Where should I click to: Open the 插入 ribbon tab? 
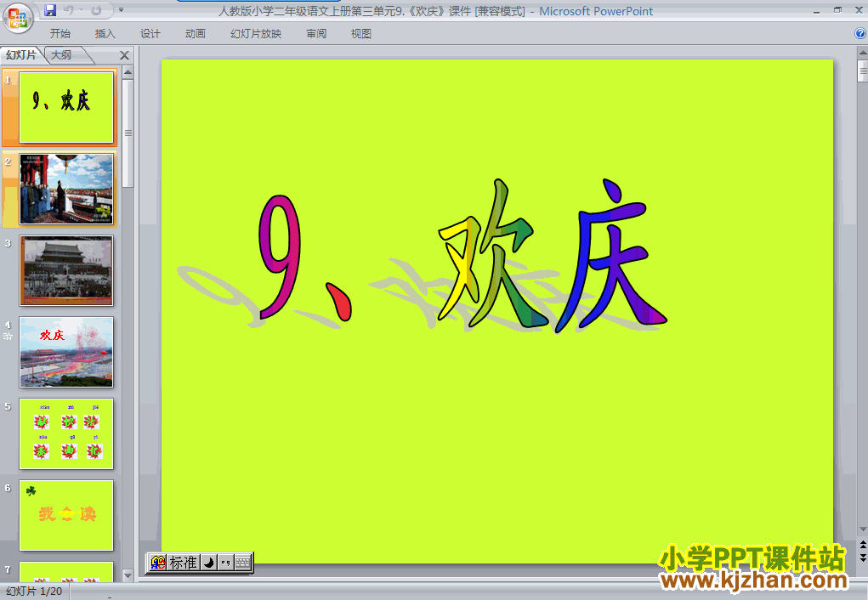pos(105,34)
